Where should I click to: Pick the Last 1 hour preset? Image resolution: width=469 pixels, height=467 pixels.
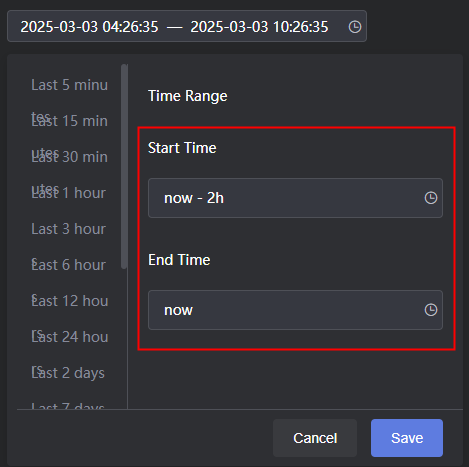click(69, 193)
